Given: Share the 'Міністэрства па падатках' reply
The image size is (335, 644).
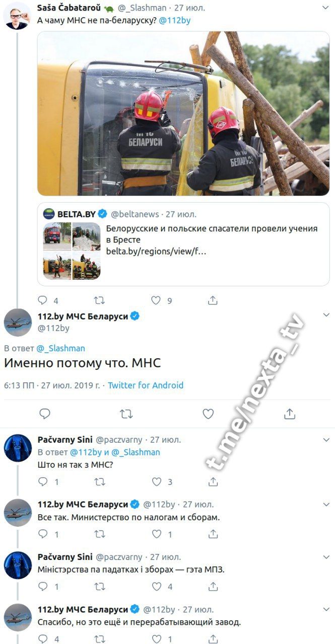Looking at the screenshot, I should [213, 586].
